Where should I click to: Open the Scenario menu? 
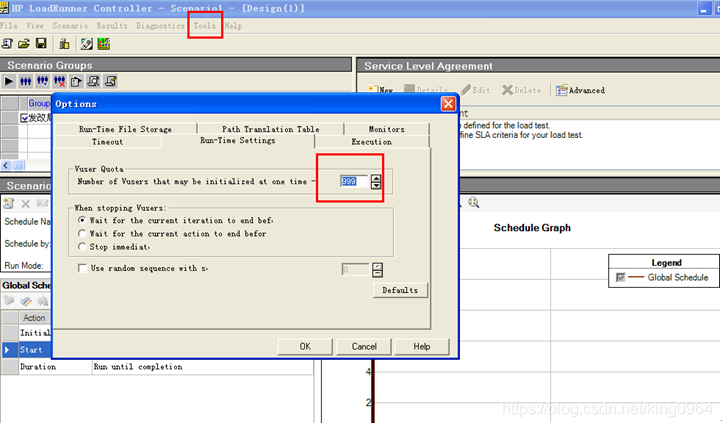(x=70, y=26)
